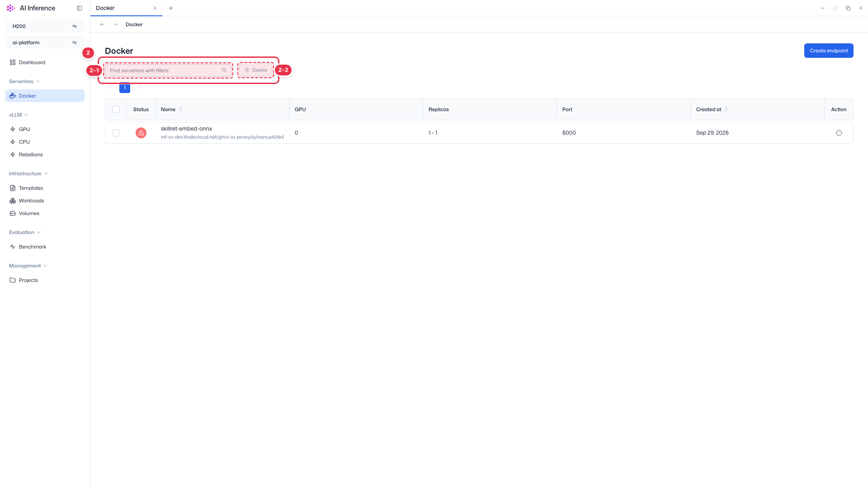Click Create endpoint button
This screenshot has width=868, height=488.
829,51
